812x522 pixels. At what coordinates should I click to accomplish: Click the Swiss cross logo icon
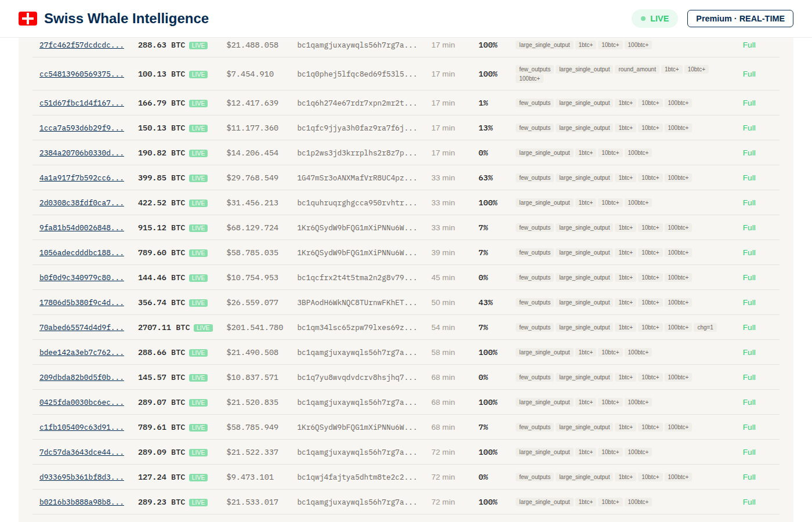pyautogui.click(x=27, y=18)
